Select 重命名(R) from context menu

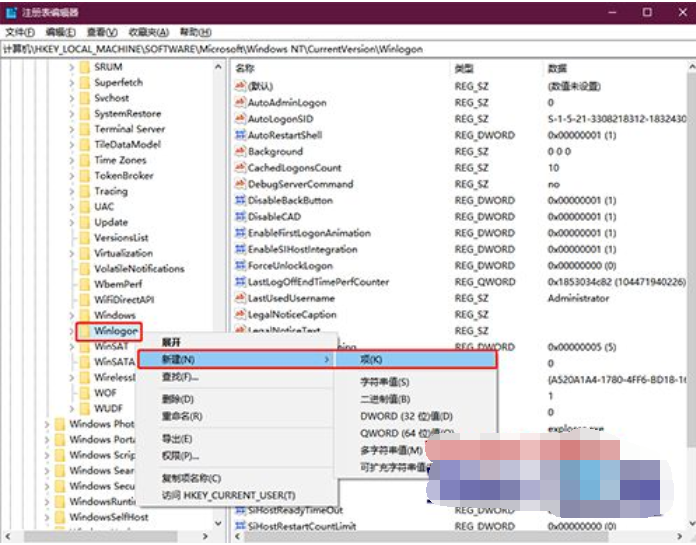click(181, 416)
